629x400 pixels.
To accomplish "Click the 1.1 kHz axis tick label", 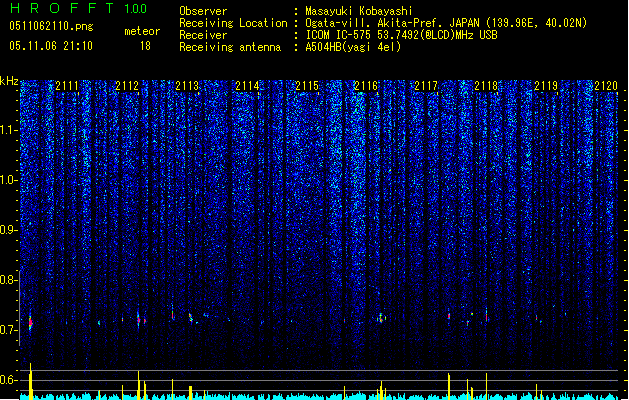I will pos(8,130).
